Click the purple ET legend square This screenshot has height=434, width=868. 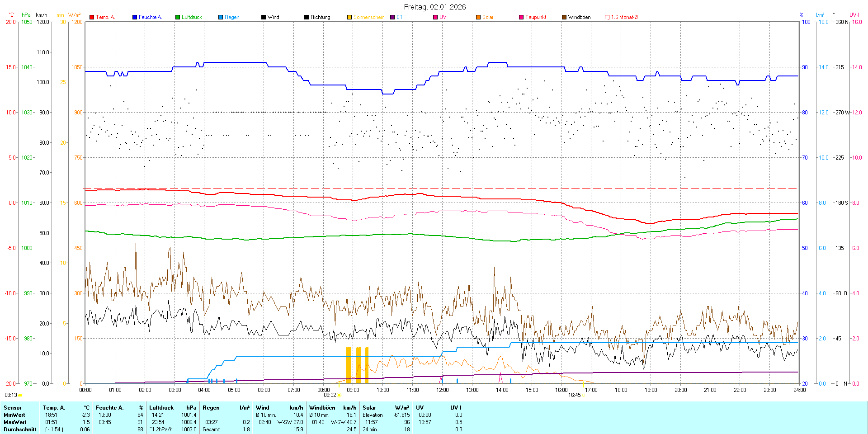pos(392,17)
